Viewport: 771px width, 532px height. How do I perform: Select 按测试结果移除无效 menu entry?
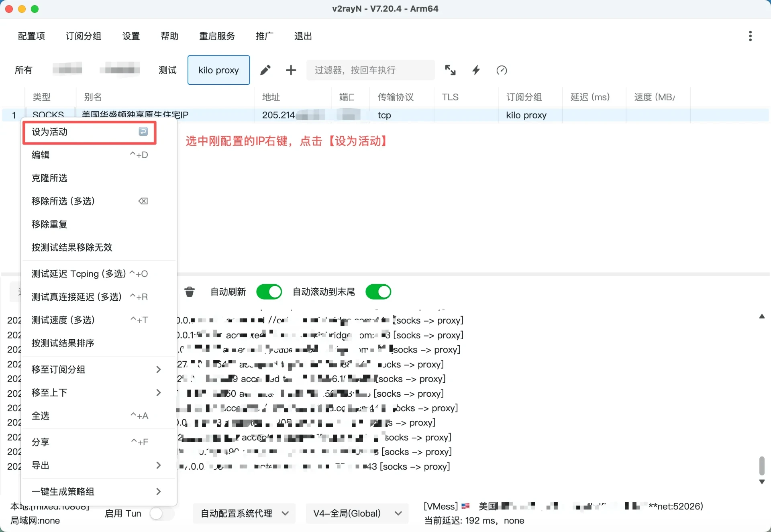click(x=99, y=247)
